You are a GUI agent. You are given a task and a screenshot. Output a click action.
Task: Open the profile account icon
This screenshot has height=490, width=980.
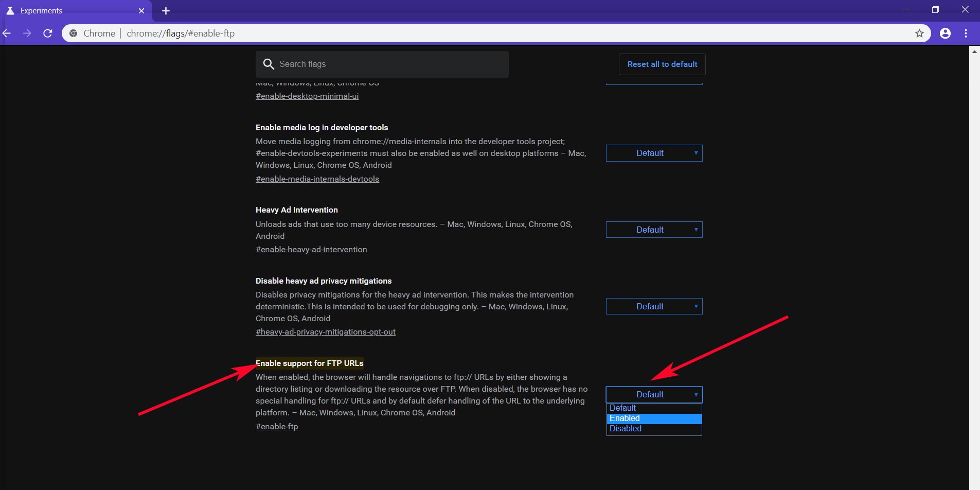tap(945, 33)
